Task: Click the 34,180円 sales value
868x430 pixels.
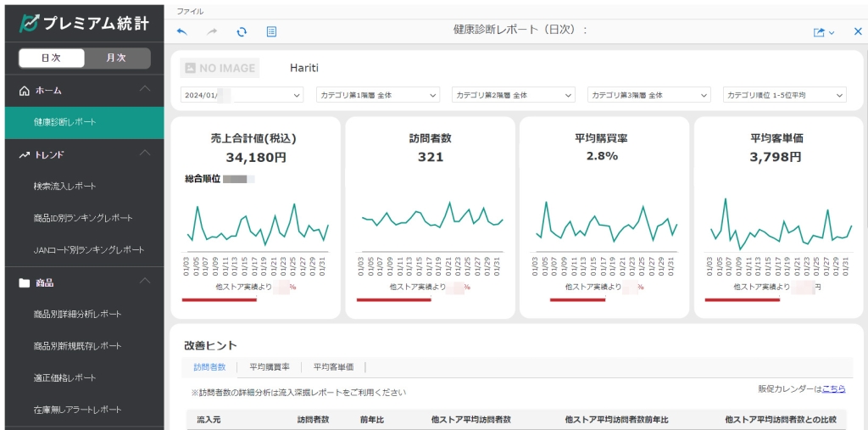Action: pos(256,158)
